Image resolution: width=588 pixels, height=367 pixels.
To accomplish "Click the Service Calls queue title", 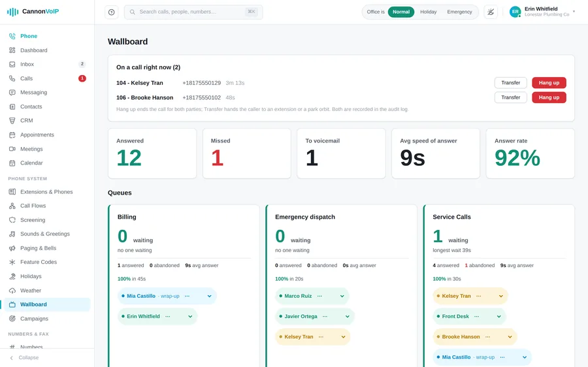I will click(x=451, y=217).
